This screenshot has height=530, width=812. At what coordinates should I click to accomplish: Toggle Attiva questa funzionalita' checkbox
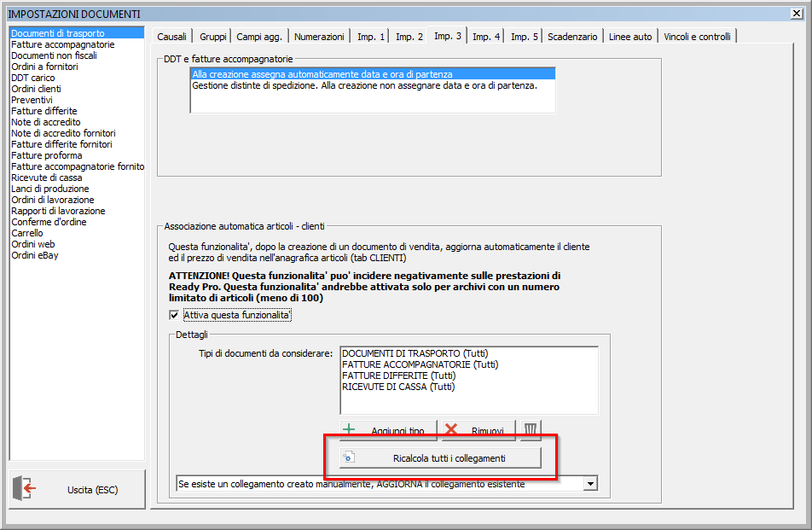coord(174,315)
